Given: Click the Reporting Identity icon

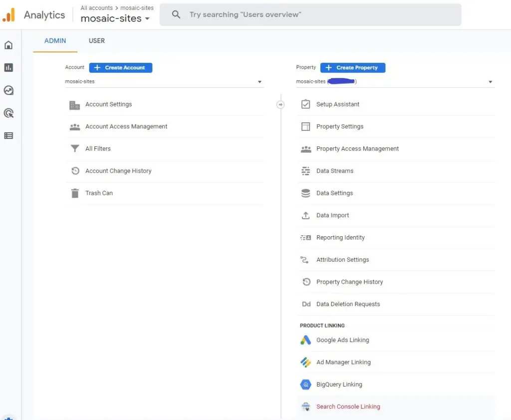Looking at the screenshot, I should (306, 238).
